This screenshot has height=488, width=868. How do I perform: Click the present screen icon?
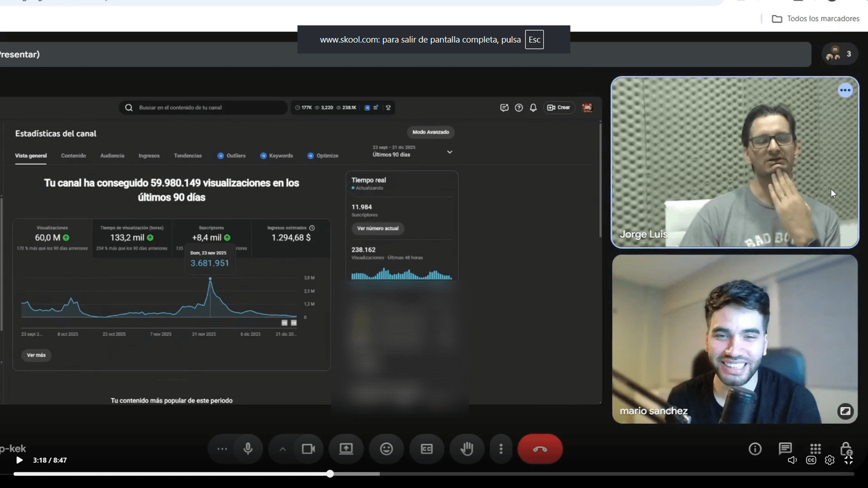(346, 449)
